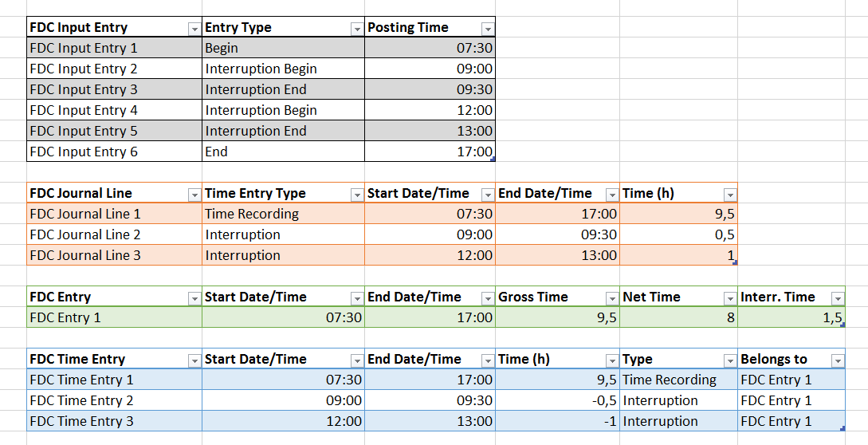Open the Net Time filter dropdown
Image resolution: width=868 pixels, height=445 pixels.
coord(729,298)
